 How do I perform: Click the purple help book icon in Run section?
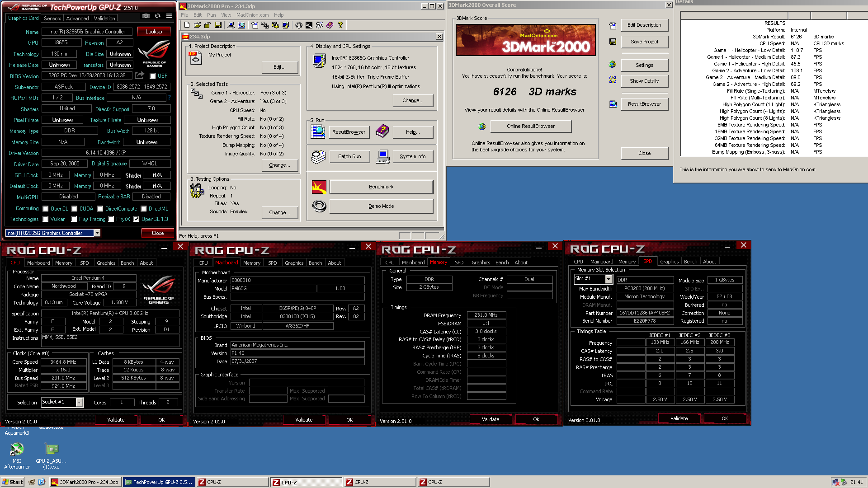tap(382, 131)
